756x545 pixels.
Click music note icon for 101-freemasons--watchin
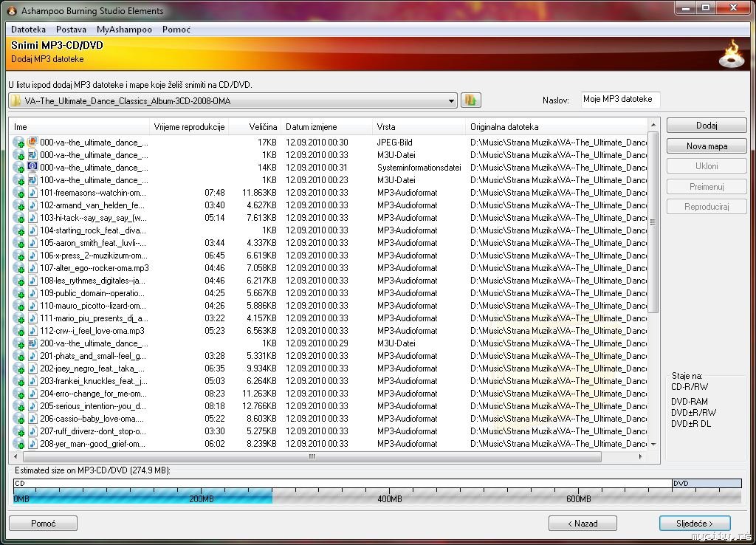coord(32,192)
